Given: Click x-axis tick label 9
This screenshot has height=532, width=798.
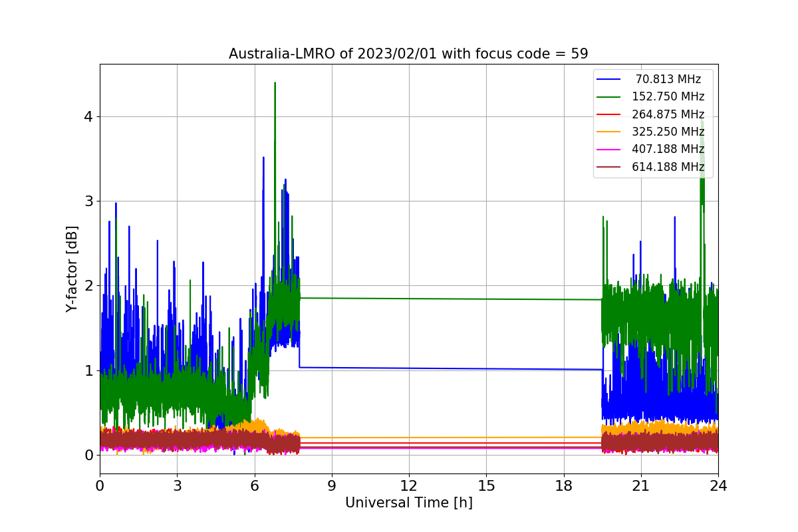Looking at the screenshot, I should tap(332, 486).
